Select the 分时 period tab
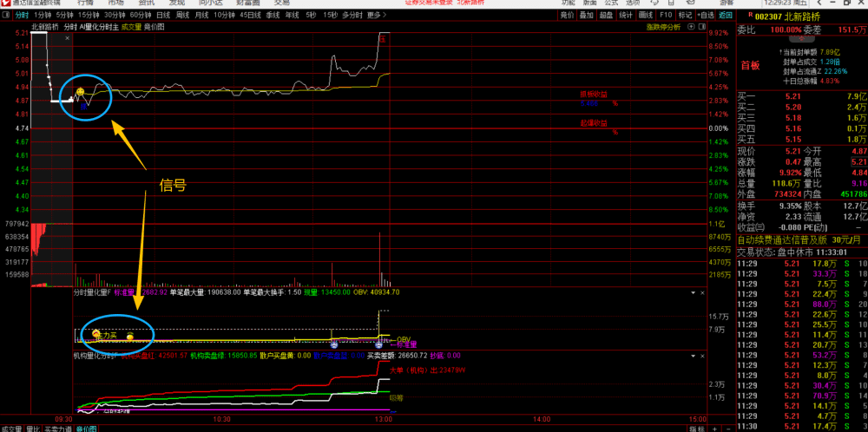868x432 pixels. coord(21,15)
